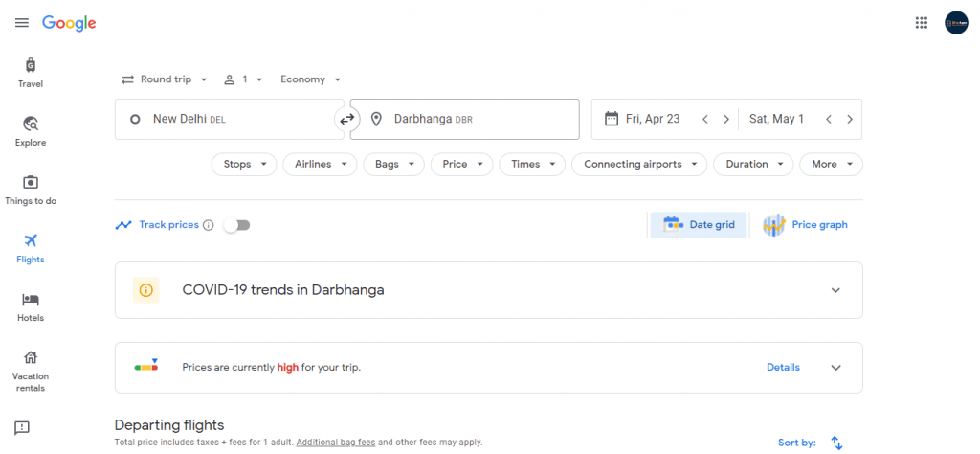Open Vacation rentals in the sidebar
This screenshot has height=454, width=980.
31,372
